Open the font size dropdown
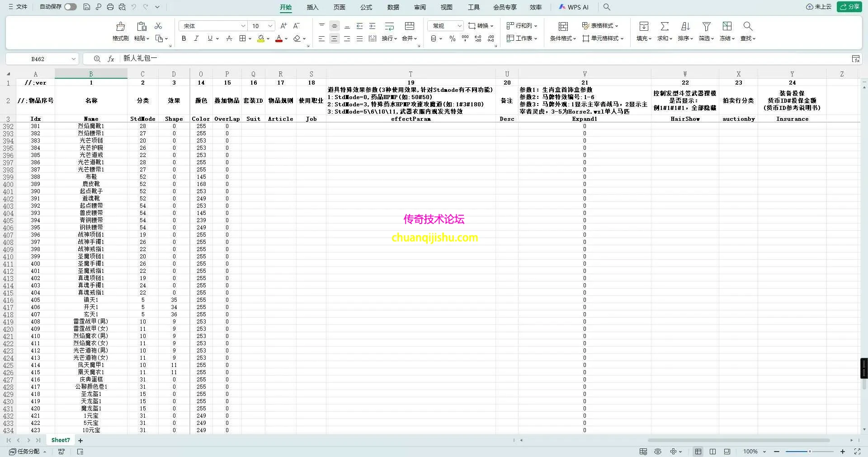Screen dimensions: 868x457 point(270,26)
